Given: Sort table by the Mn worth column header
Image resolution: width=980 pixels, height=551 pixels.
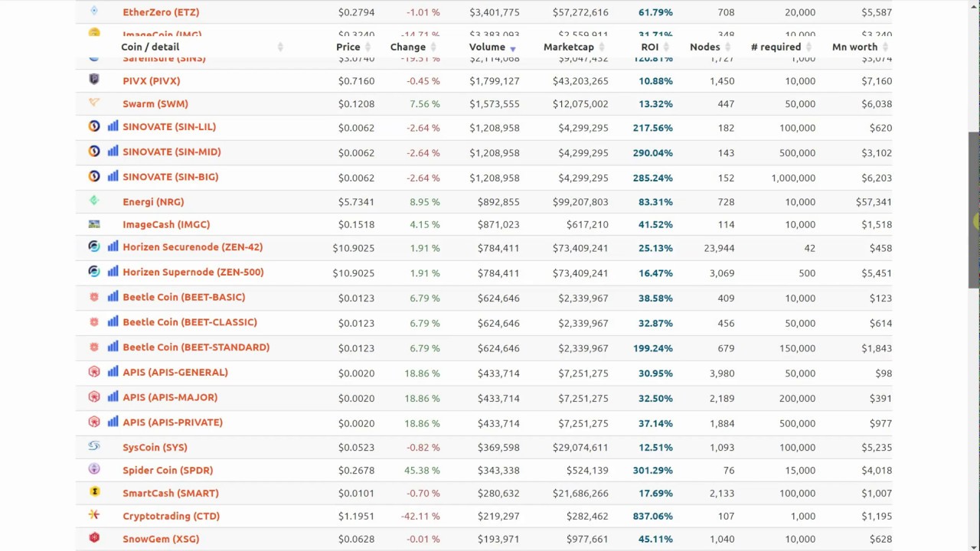Looking at the screenshot, I should click(x=854, y=47).
